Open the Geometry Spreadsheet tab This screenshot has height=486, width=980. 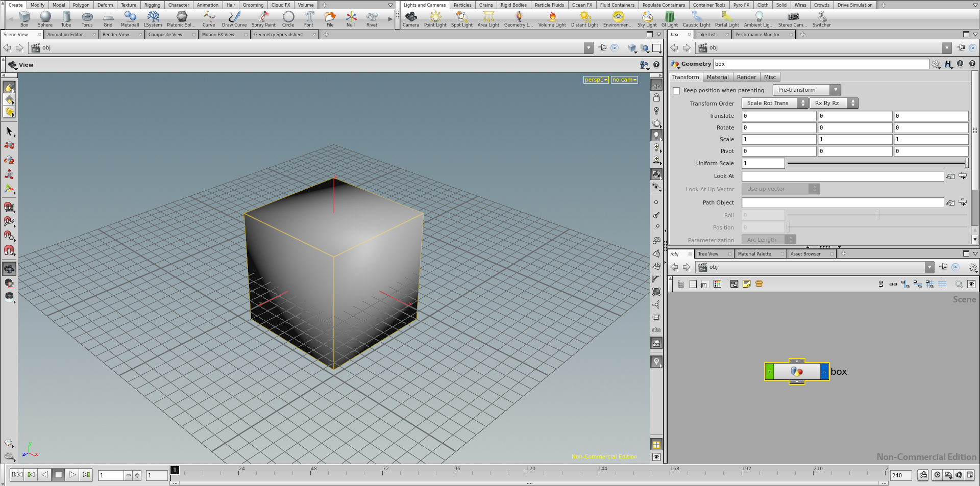pos(279,35)
